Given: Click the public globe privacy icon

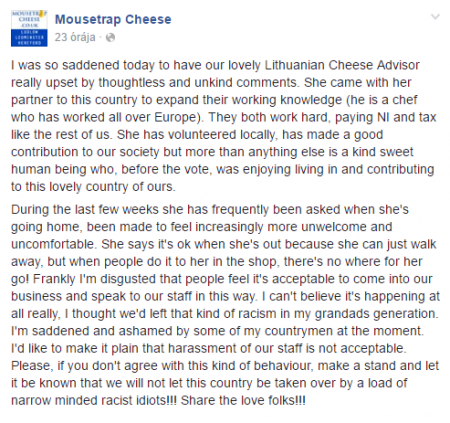Looking at the screenshot, I should pyautogui.click(x=110, y=37).
